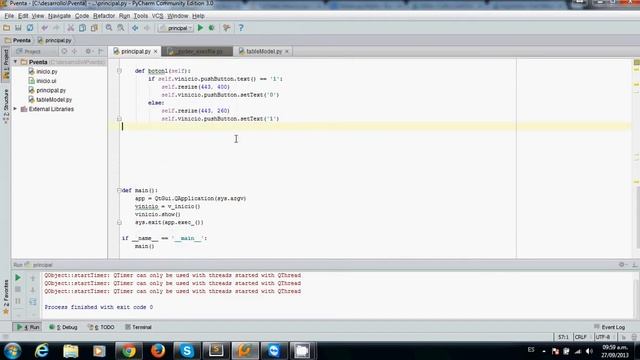The width and height of the screenshot is (640, 360).
Task: Open the Event Log
Action: 609,327
